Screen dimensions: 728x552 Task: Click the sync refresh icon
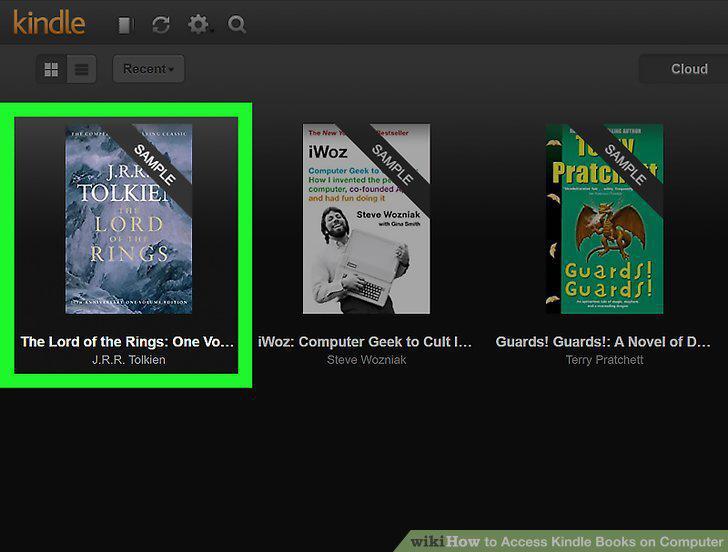pyautogui.click(x=161, y=25)
